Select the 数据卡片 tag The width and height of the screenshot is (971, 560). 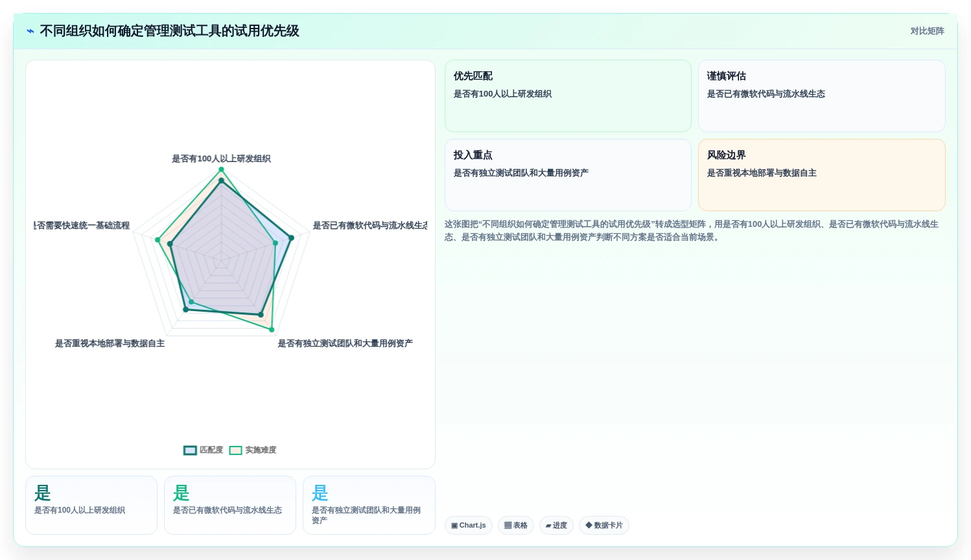[604, 525]
